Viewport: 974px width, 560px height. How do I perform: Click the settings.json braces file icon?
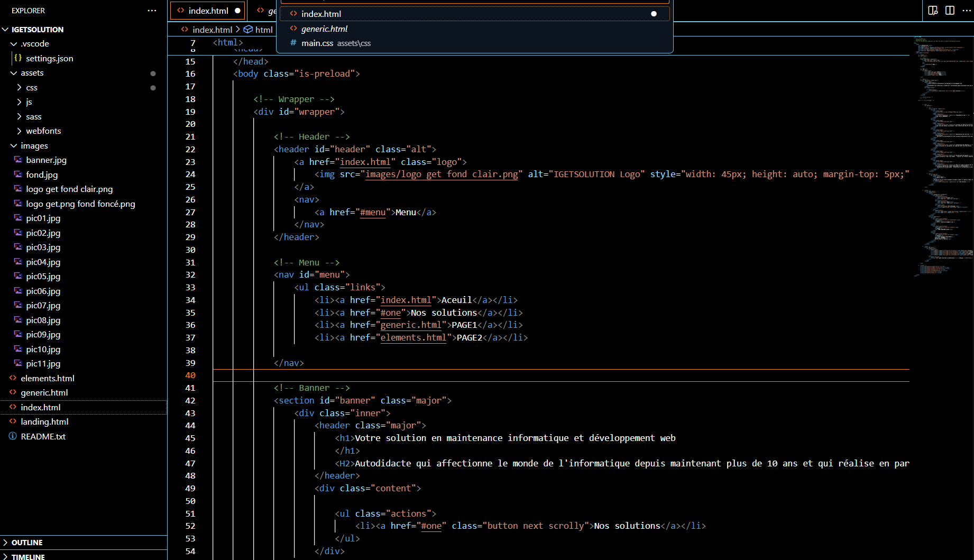tap(18, 58)
